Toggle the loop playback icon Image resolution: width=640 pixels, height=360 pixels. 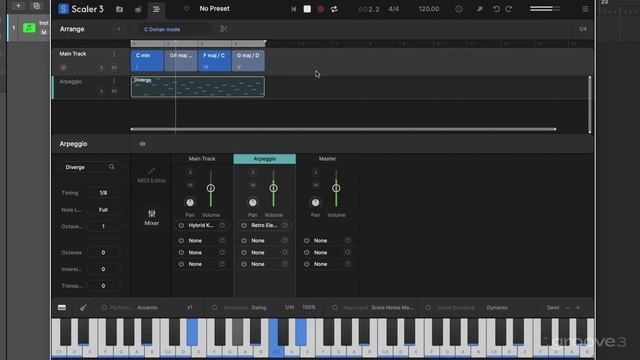coord(334,9)
